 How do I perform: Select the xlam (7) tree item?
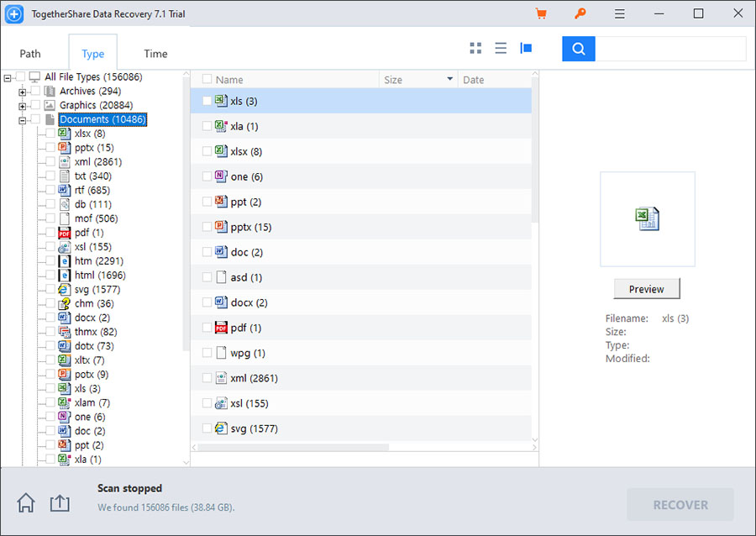tap(92, 402)
